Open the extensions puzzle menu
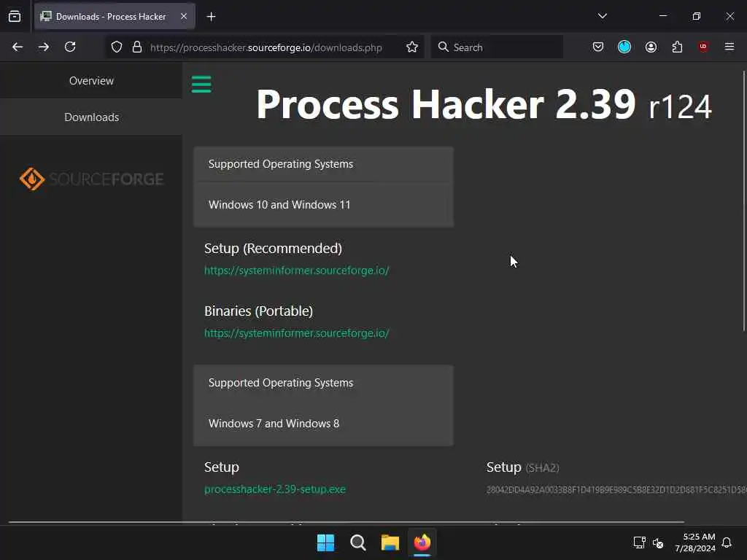The image size is (747, 560). (x=677, y=47)
